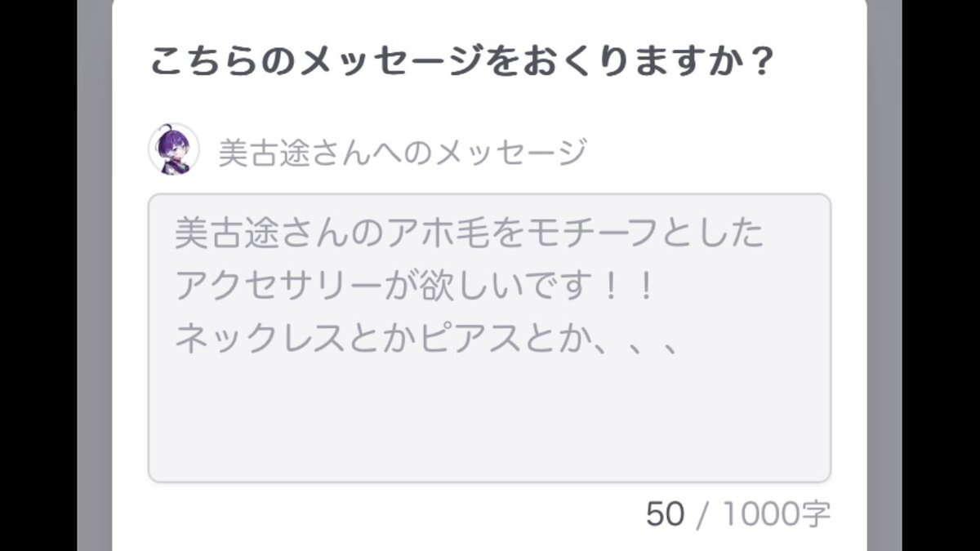This screenshot has height=551, width=980.
Task: Click the black letterbox bar on right
Action: tap(941, 275)
